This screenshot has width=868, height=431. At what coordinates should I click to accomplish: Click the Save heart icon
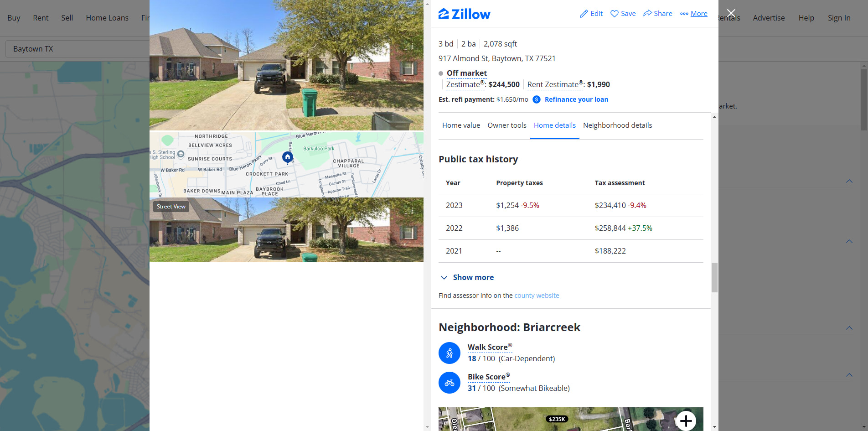pos(615,14)
